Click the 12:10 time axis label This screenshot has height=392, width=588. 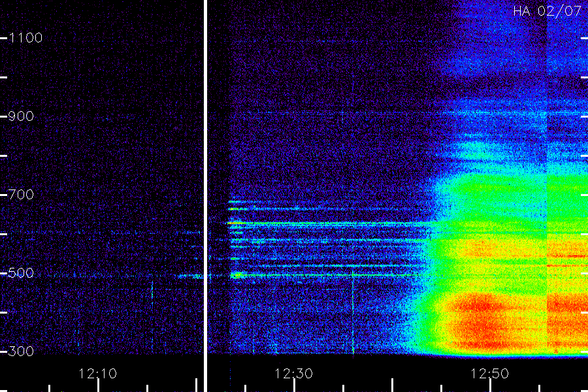[x=98, y=374]
